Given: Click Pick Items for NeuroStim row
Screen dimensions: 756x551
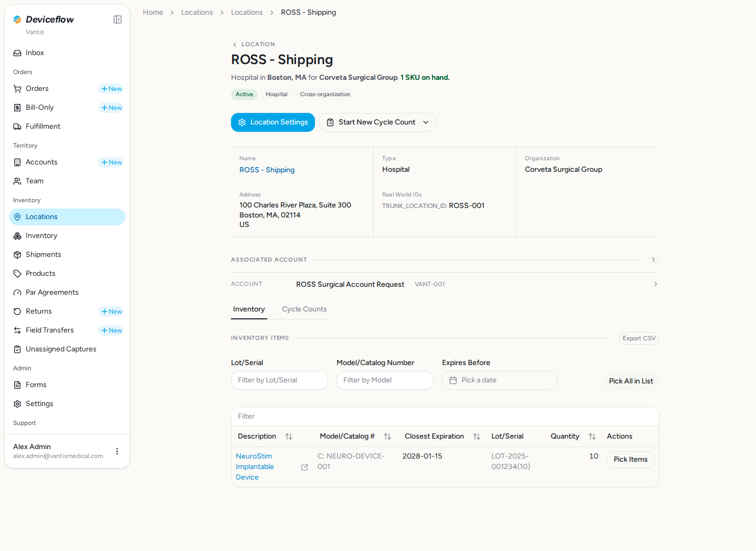Looking at the screenshot, I should (631, 460).
